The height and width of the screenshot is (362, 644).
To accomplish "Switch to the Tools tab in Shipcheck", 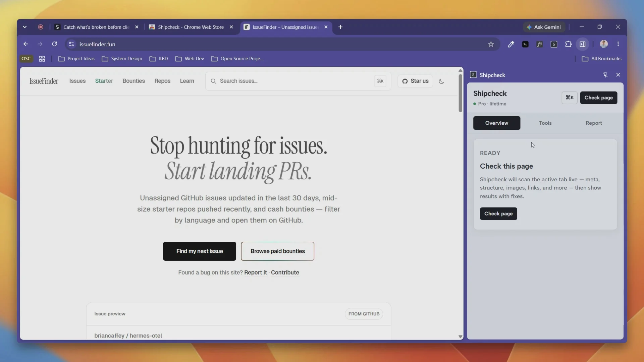I will [545, 123].
